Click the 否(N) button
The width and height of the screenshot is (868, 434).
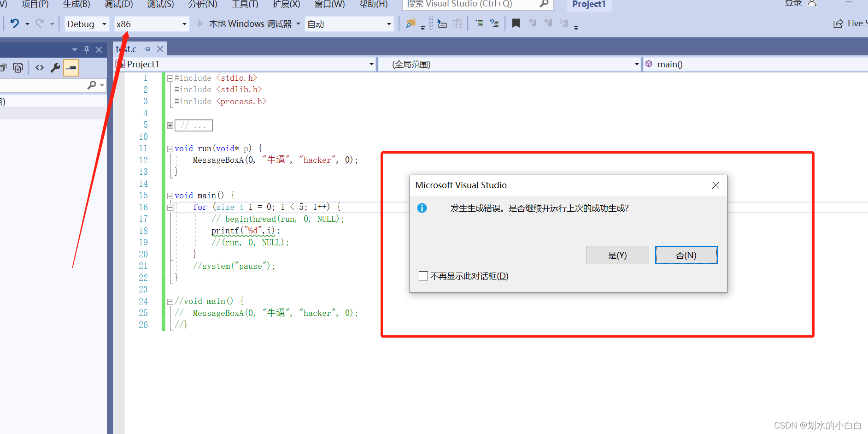tap(686, 255)
